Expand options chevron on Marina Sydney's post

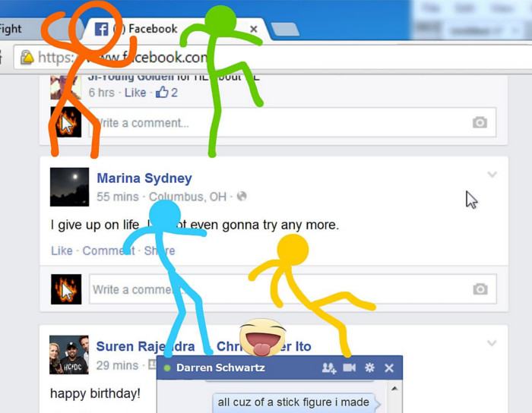pos(492,175)
